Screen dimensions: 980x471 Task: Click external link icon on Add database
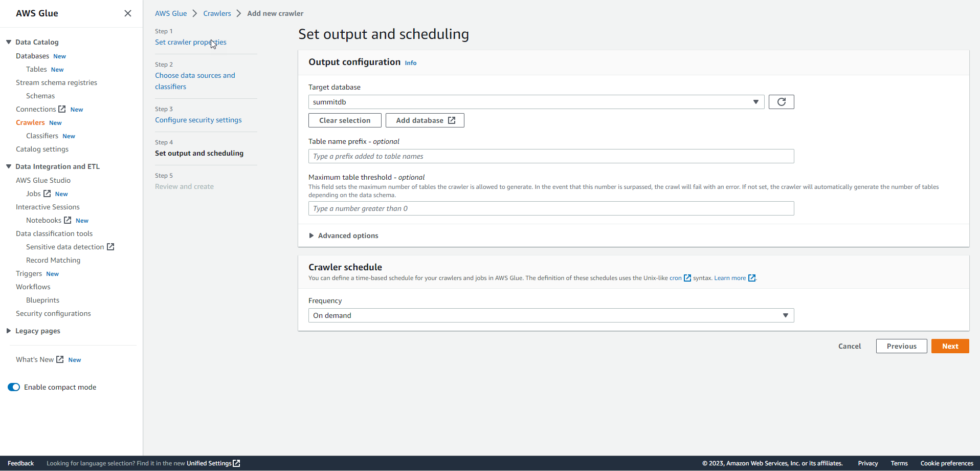(x=452, y=120)
